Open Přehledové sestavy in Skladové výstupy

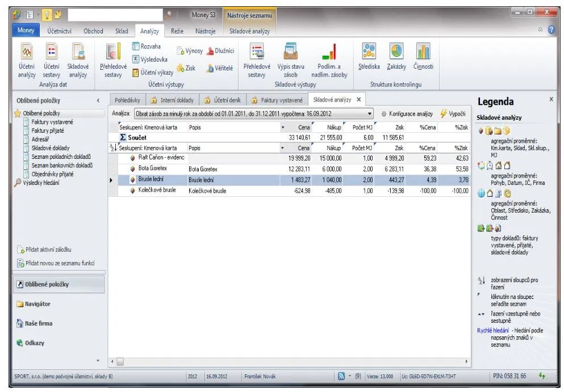point(257,60)
